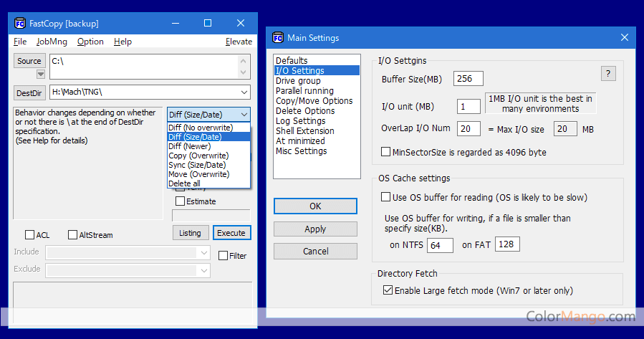This screenshot has height=339, width=644.
Task: Click the OverLap I/O Num field
Action: click(x=468, y=128)
